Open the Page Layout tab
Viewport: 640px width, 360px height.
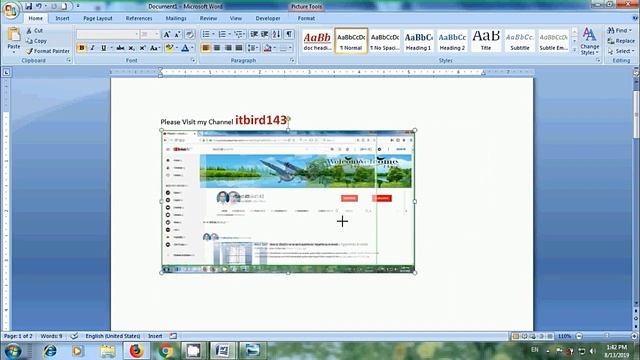[98, 18]
